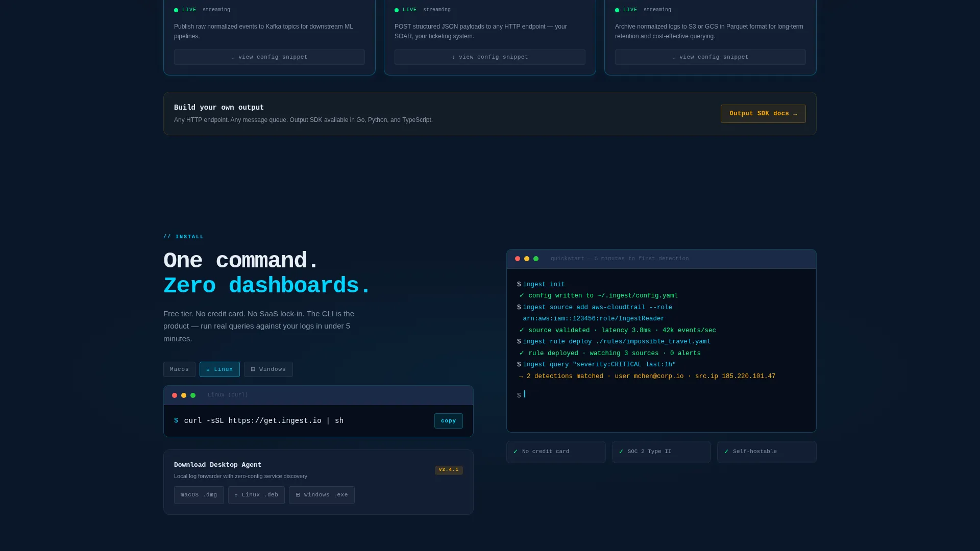Click the yellow dot in the Linux (curl) terminal
This screenshot has height=551, width=980.
(x=184, y=395)
